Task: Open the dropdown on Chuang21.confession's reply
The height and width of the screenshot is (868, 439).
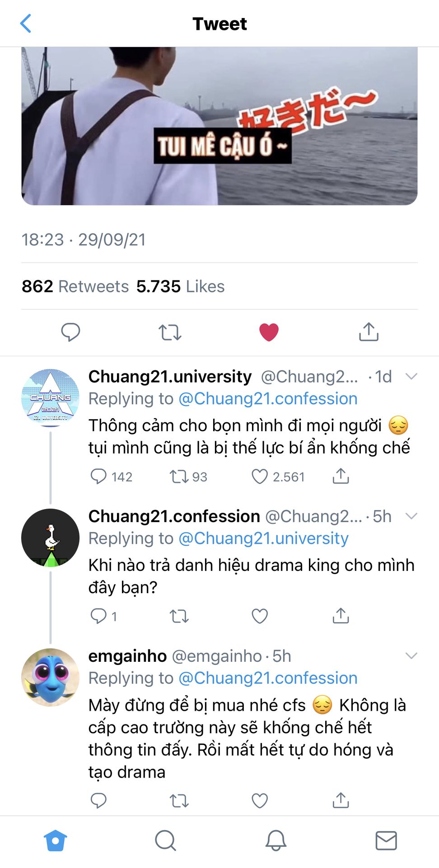Action: coord(411,516)
